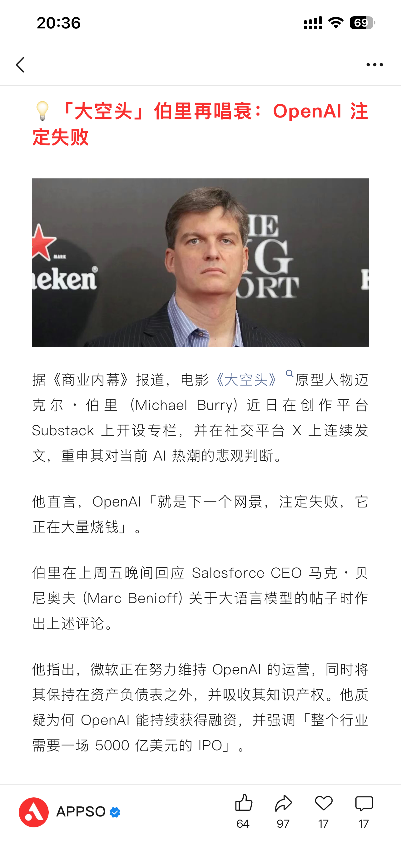Tap the share count 97
Viewport: 401px width, 868px height.
[283, 824]
